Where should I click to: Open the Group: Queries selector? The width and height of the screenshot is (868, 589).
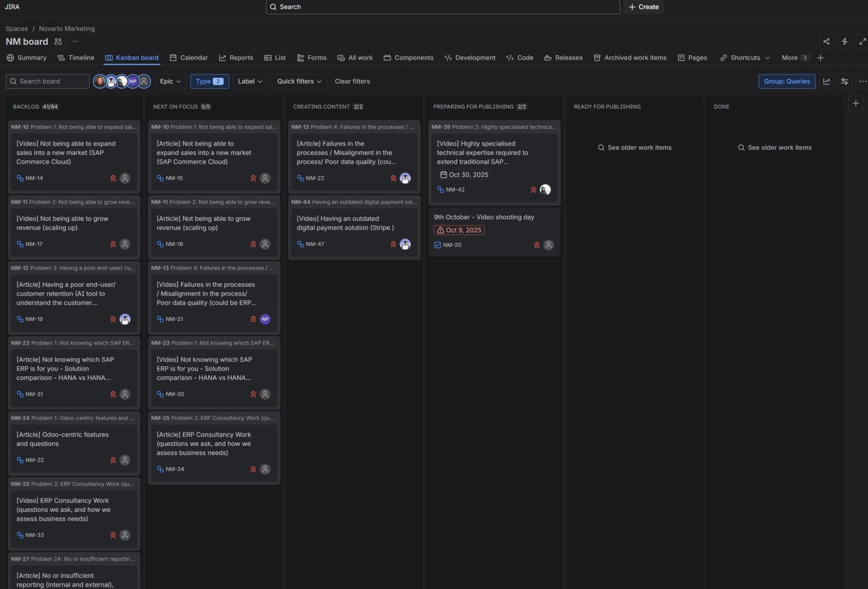point(787,81)
